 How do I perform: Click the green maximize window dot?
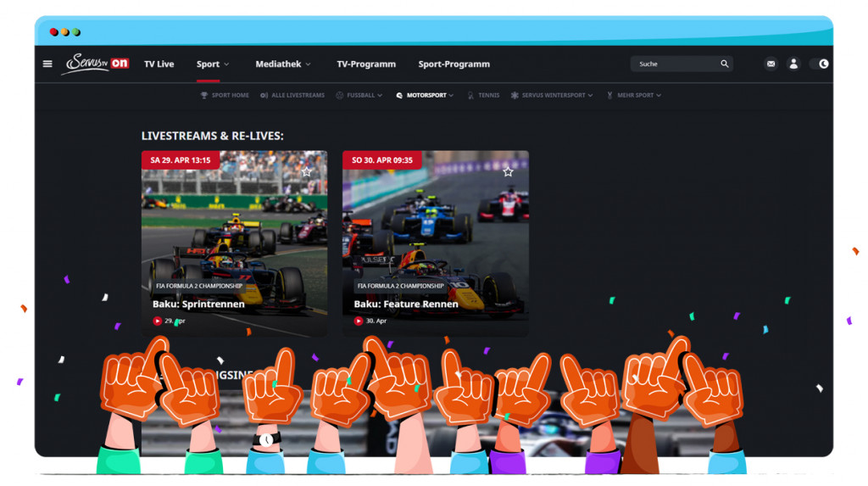(76, 32)
